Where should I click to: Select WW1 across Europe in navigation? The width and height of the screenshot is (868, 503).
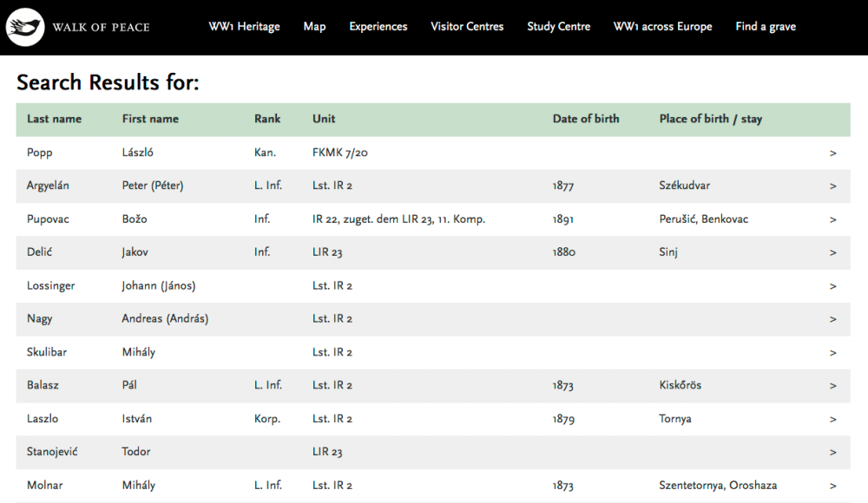click(x=662, y=27)
